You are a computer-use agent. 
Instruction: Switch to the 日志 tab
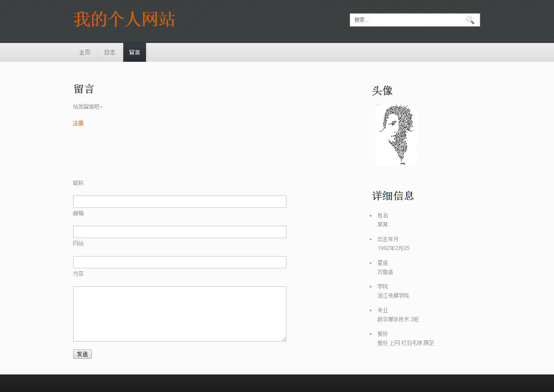click(x=110, y=53)
